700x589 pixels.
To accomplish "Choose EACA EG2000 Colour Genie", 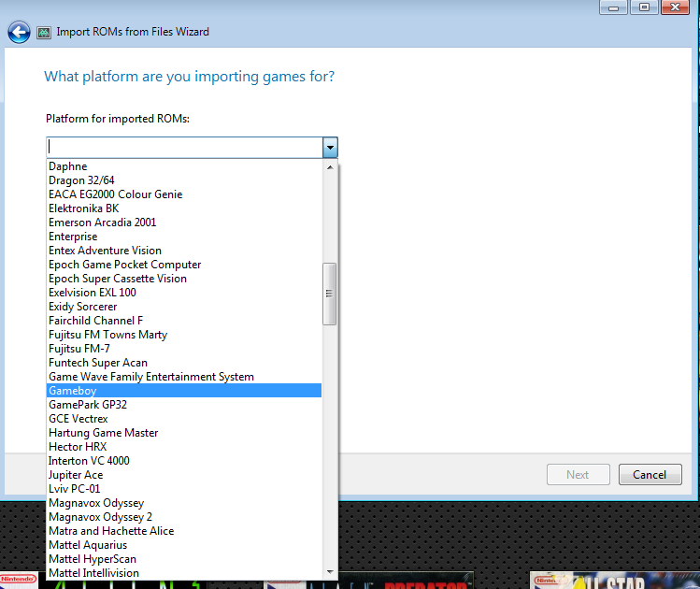I will pos(184,194).
